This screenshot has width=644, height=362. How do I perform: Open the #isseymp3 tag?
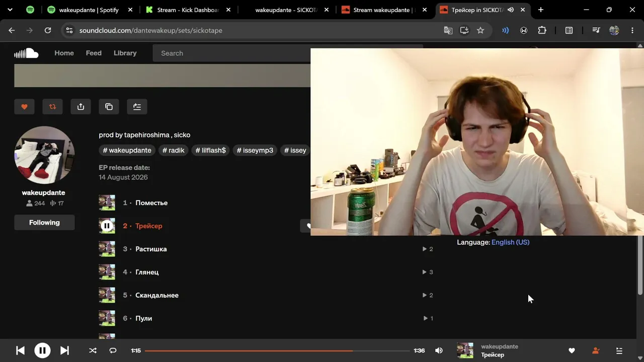pyautogui.click(x=255, y=150)
